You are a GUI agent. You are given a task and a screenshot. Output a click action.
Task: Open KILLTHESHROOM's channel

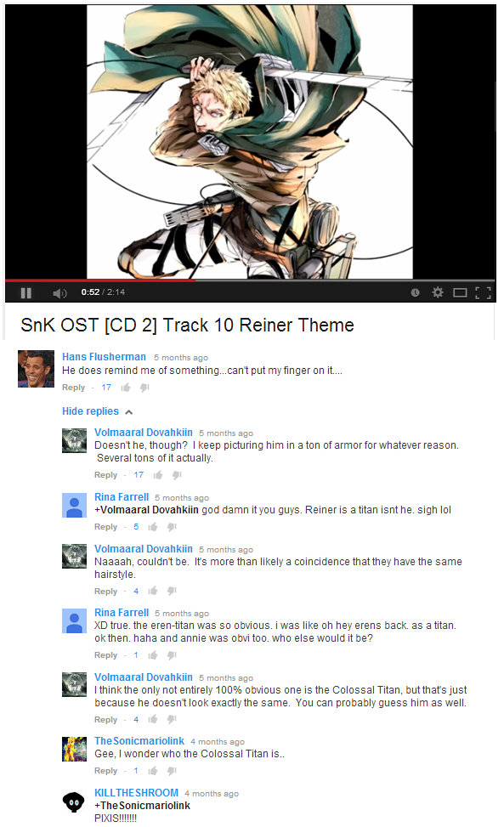(136, 793)
